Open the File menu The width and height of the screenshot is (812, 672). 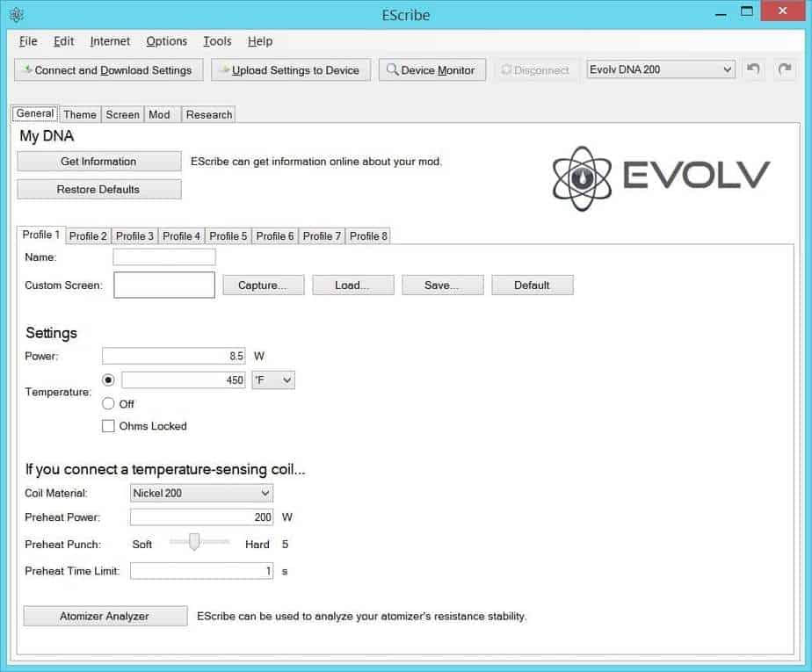pyautogui.click(x=28, y=41)
